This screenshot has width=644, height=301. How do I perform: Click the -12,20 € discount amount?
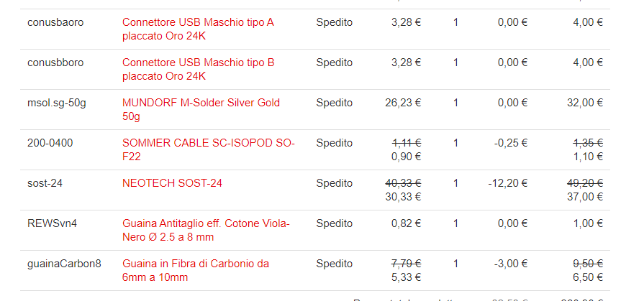pyautogui.click(x=507, y=183)
